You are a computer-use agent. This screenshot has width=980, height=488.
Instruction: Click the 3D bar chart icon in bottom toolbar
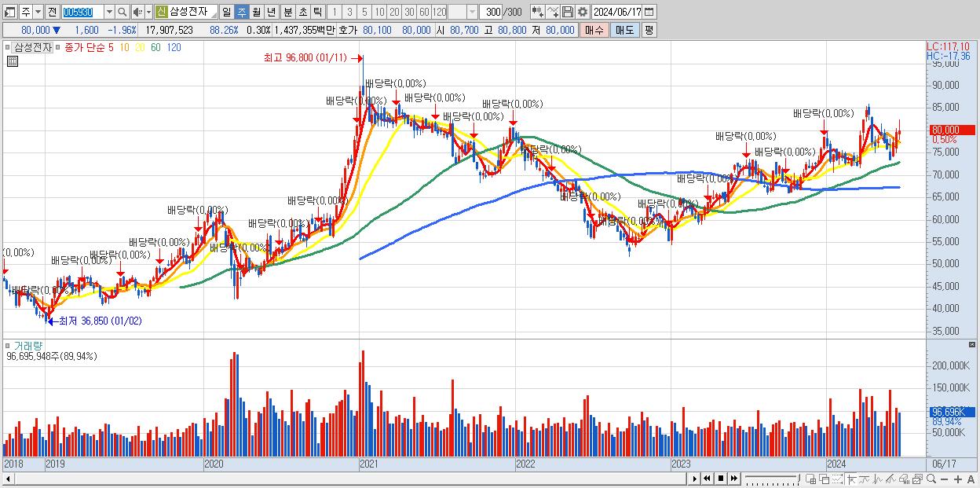click(x=905, y=479)
